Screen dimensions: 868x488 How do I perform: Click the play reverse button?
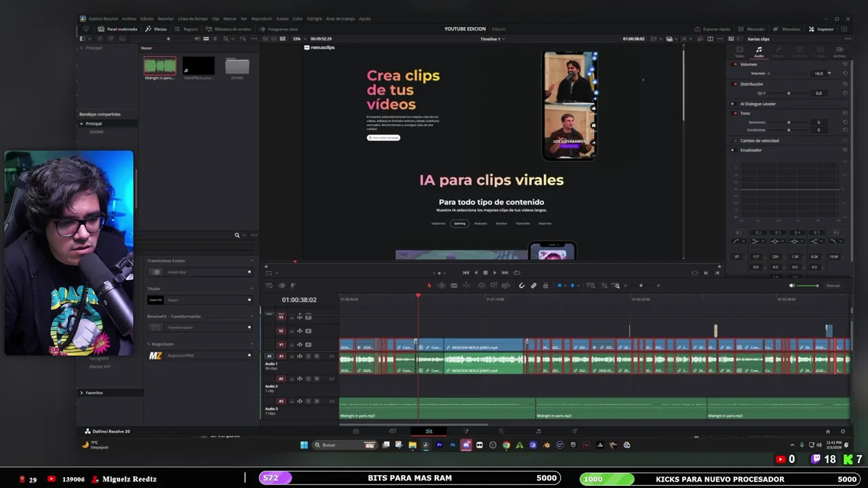pos(475,272)
